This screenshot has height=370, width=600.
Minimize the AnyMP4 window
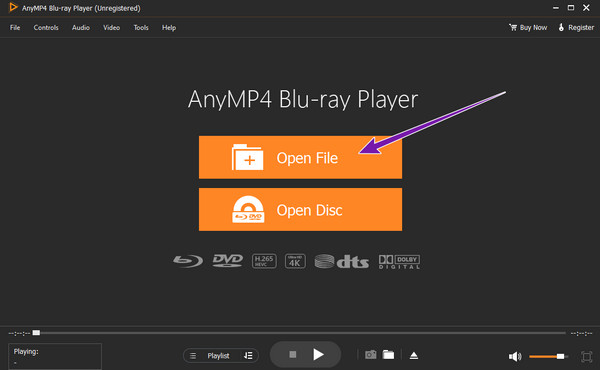click(x=556, y=8)
